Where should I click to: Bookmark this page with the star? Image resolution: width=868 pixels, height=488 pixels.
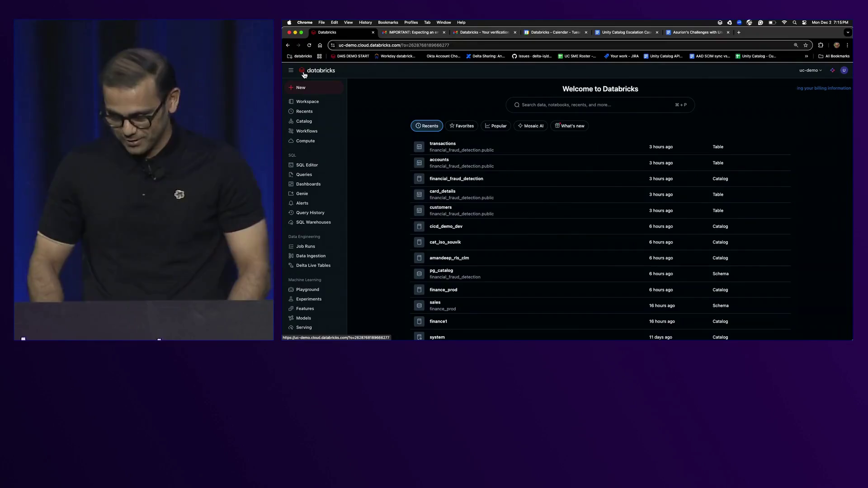pyautogui.click(x=806, y=45)
